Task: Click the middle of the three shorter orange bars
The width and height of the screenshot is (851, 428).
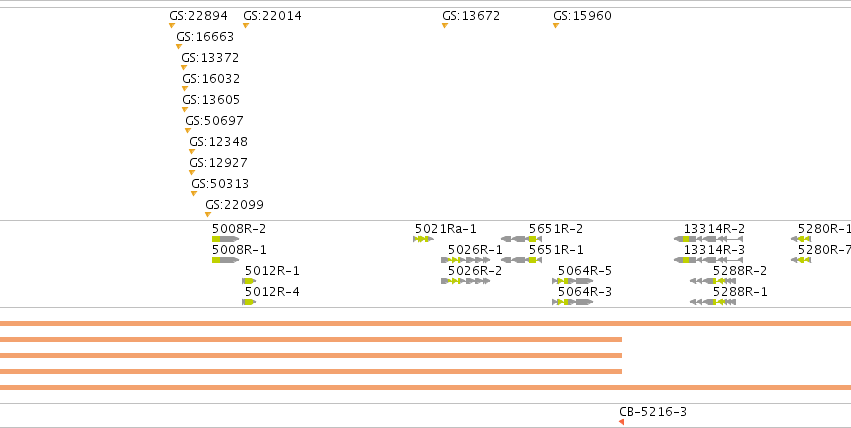Action: [x=311, y=356]
